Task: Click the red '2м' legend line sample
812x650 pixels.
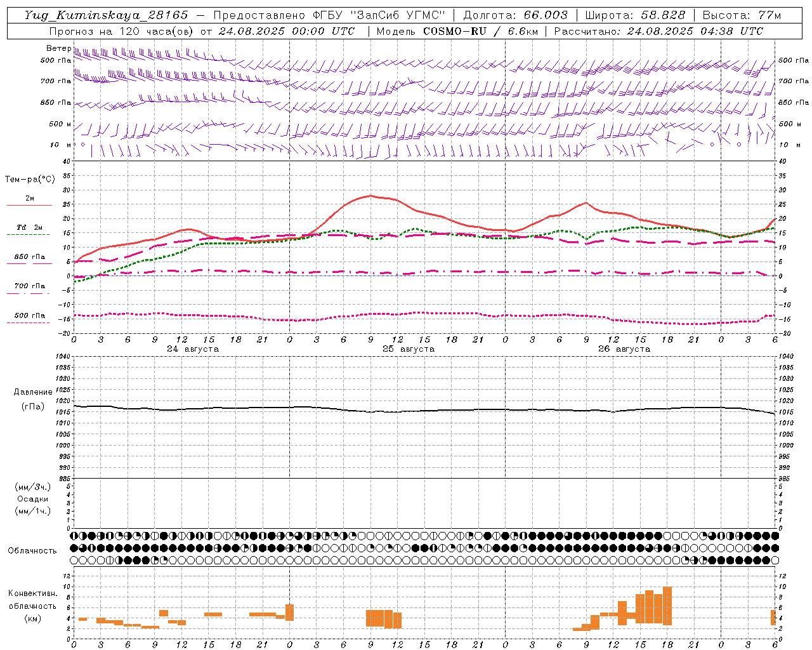Action: coord(29,206)
